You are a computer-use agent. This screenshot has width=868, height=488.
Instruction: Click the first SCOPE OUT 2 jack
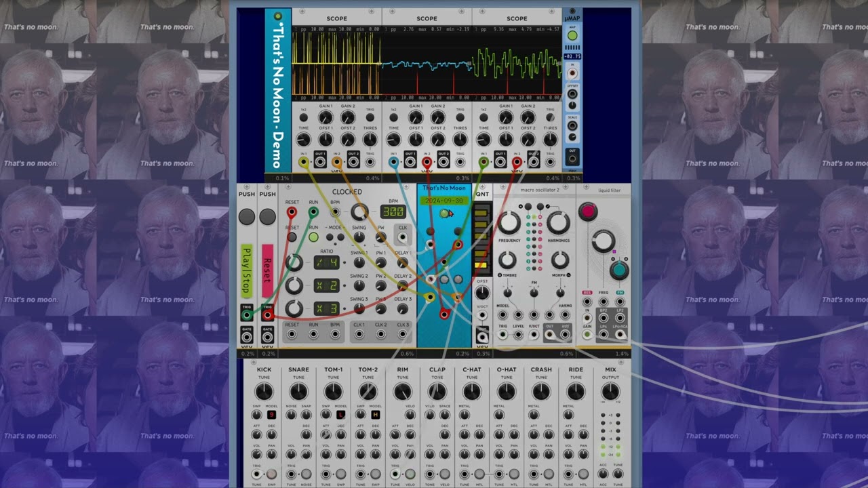(353, 163)
